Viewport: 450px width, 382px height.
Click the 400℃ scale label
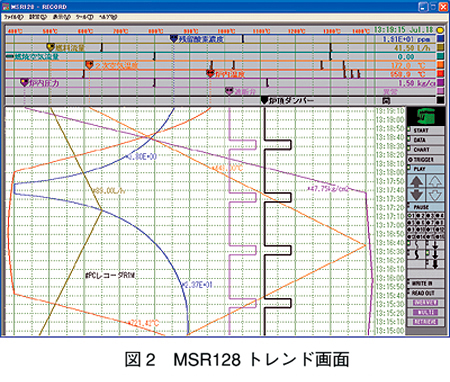tap(15, 31)
